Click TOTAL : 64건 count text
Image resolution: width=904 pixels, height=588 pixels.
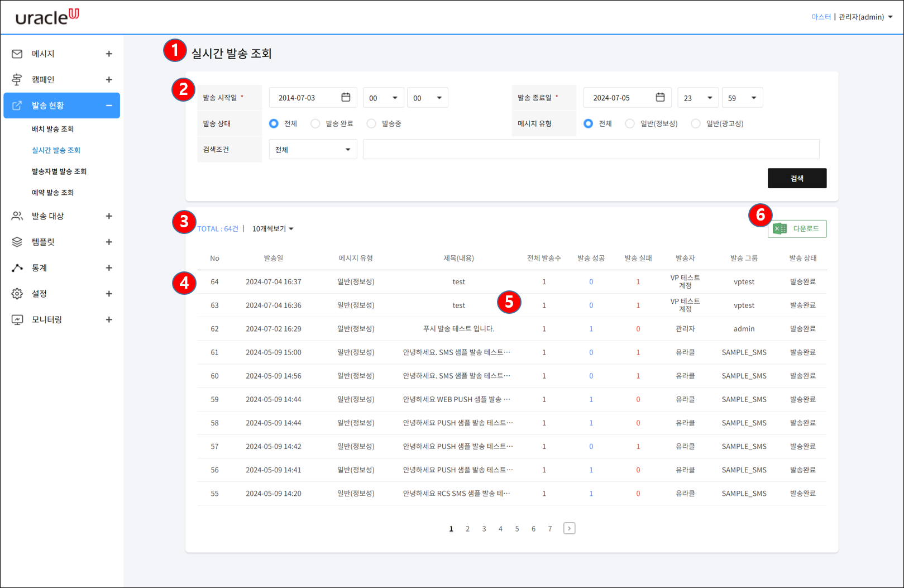tap(218, 228)
